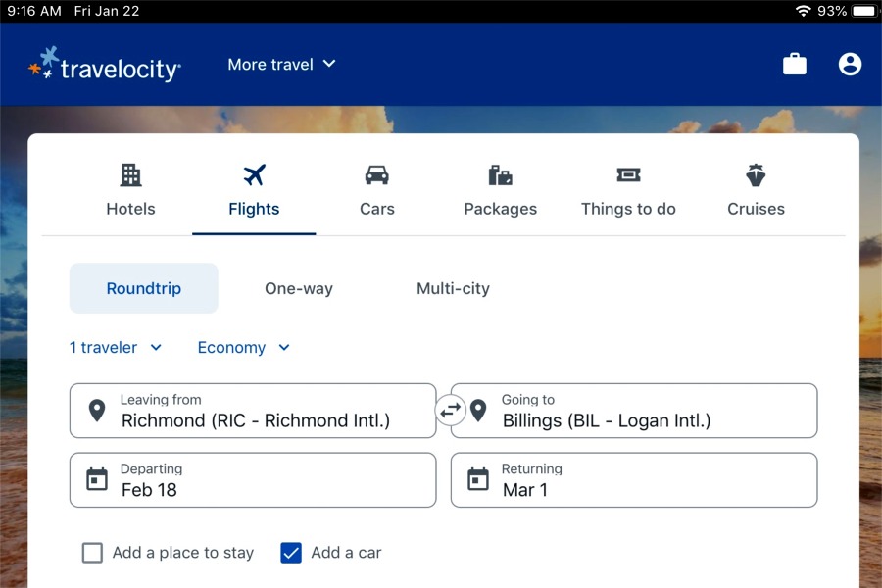
Task: Uncheck the Add a car checkbox
Action: coord(291,553)
